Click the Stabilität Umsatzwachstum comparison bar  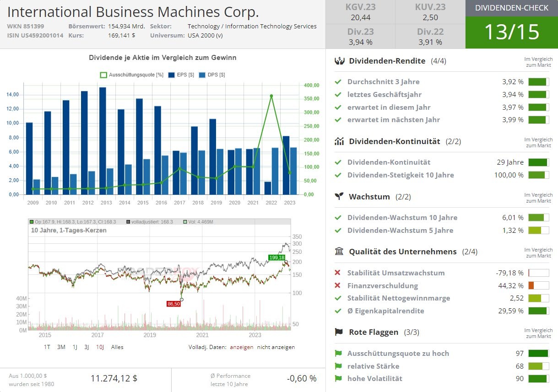pyautogui.click(x=538, y=273)
